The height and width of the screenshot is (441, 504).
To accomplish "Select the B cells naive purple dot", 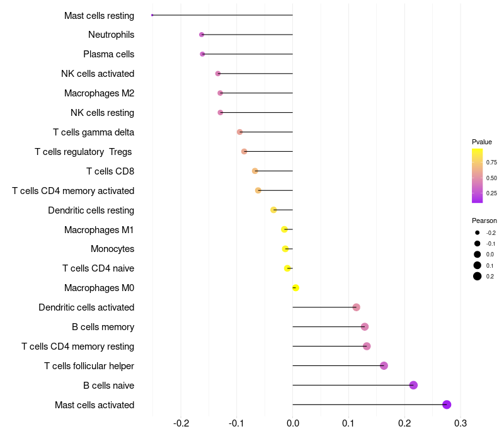I will click(x=413, y=385).
